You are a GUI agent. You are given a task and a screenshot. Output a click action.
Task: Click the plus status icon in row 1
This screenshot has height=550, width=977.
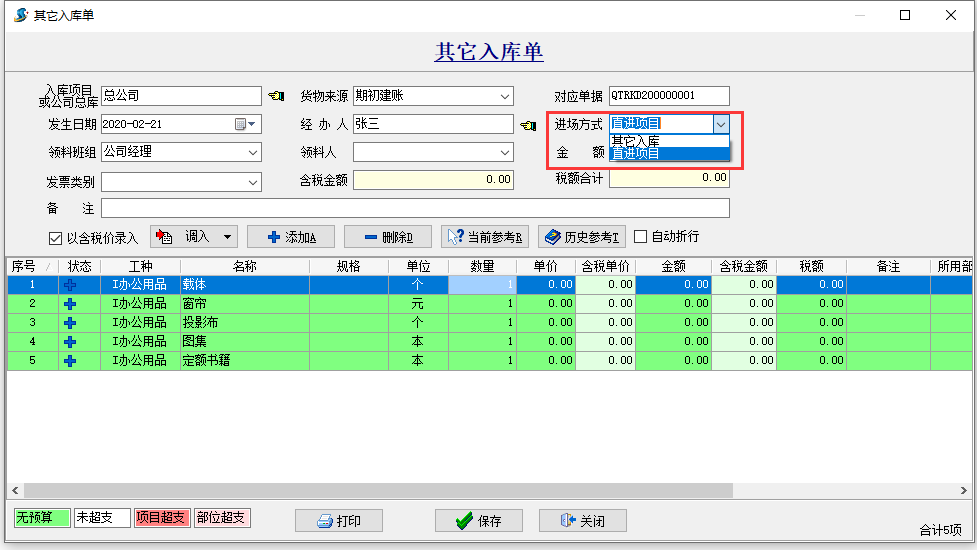(x=70, y=285)
